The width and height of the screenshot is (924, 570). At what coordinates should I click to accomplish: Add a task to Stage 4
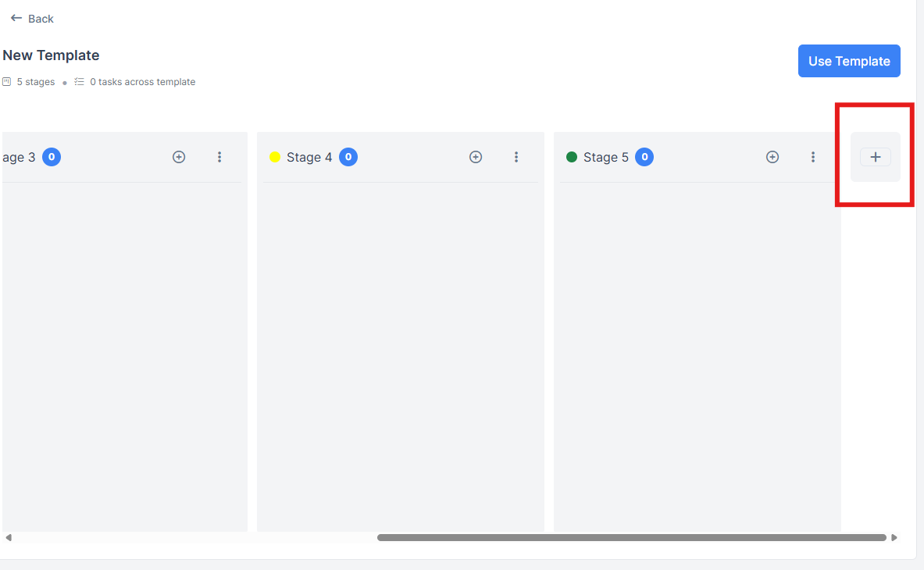pyautogui.click(x=476, y=157)
